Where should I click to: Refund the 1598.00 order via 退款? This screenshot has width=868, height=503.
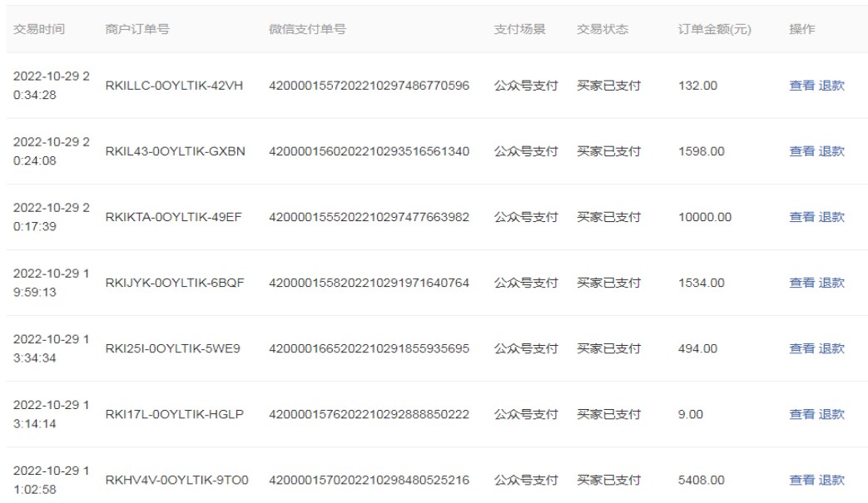[x=831, y=151]
